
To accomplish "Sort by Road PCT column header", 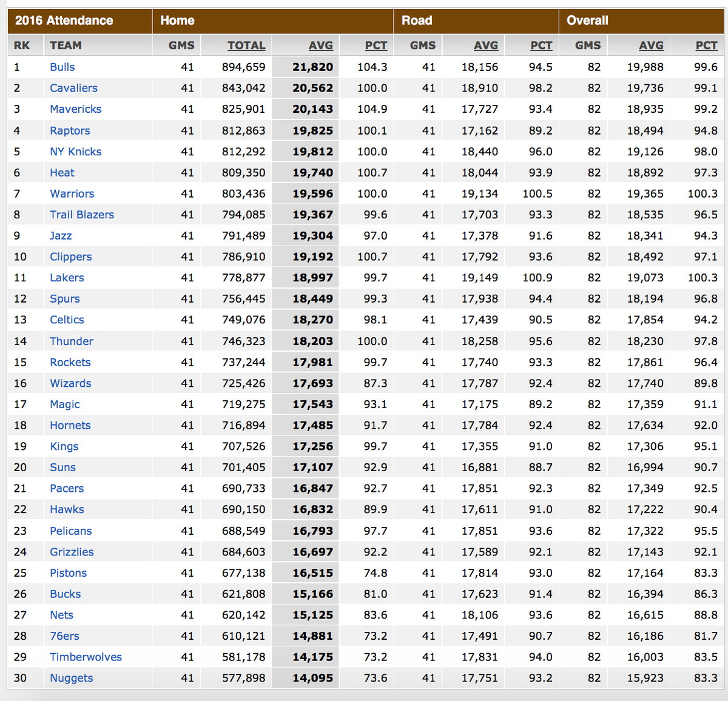I will (x=541, y=45).
